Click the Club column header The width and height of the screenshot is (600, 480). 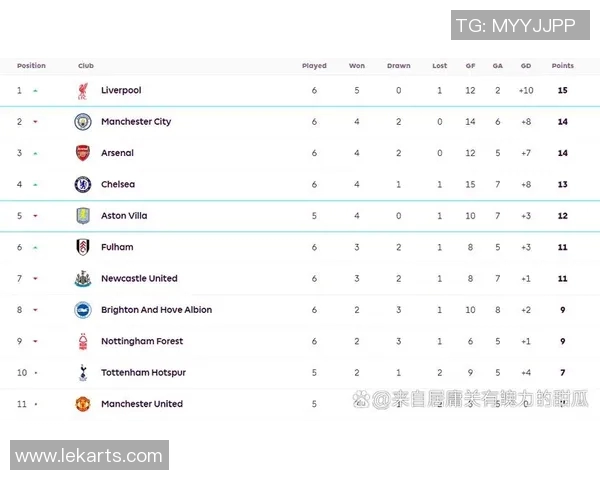pyautogui.click(x=86, y=66)
